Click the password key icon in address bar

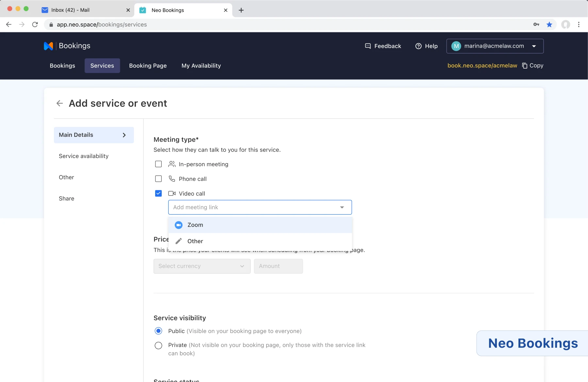(536, 24)
